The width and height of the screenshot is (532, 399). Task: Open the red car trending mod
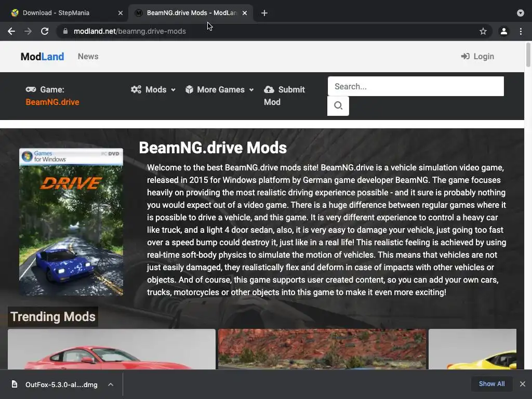coord(112,349)
